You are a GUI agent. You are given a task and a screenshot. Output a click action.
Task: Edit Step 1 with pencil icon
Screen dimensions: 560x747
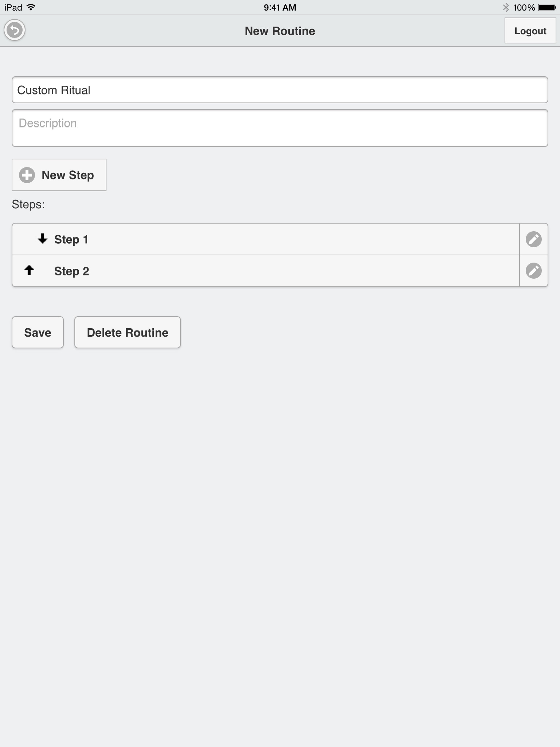tap(533, 239)
